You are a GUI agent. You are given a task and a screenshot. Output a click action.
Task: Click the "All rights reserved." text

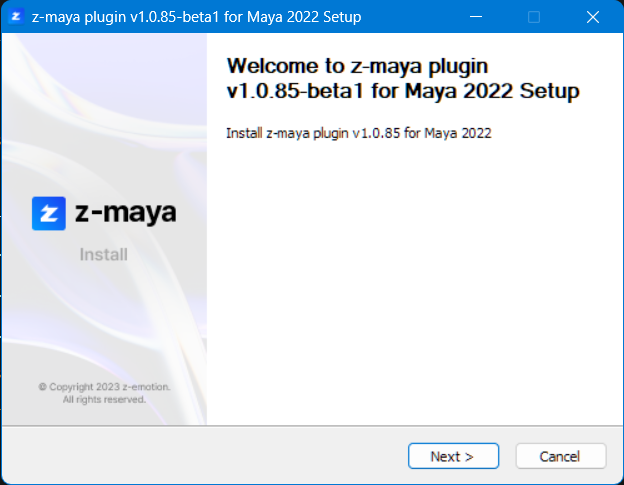tap(104, 399)
